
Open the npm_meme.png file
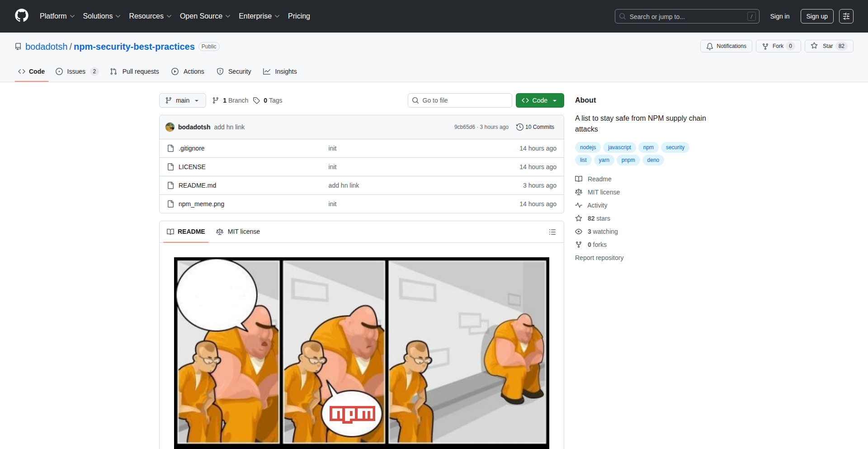[x=202, y=204]
